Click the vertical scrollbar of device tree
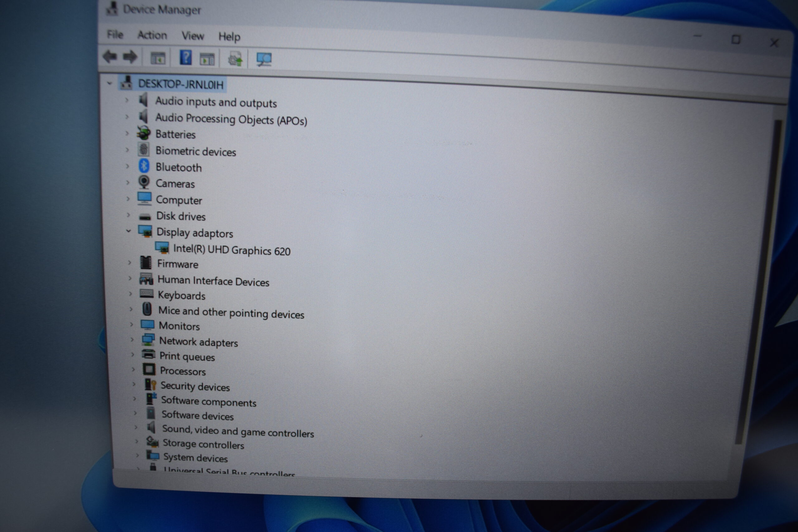This screenshot has width=798, height=532. [759, 282]
